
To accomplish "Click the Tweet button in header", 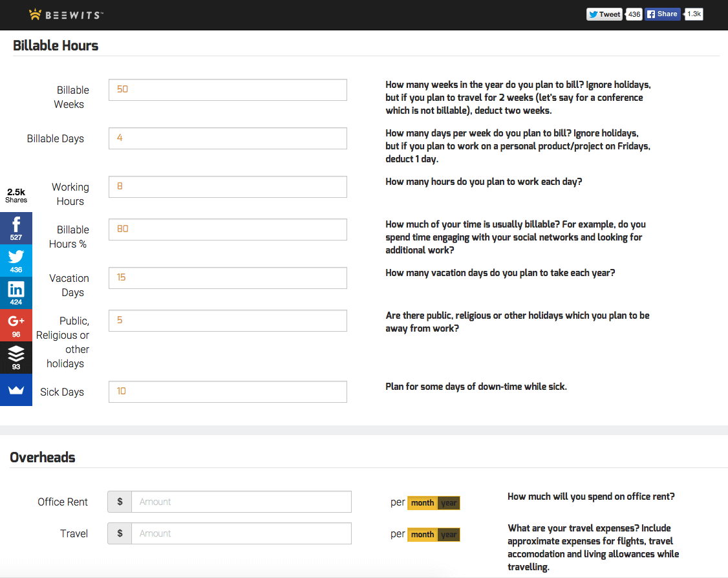I will coord(605,14).
